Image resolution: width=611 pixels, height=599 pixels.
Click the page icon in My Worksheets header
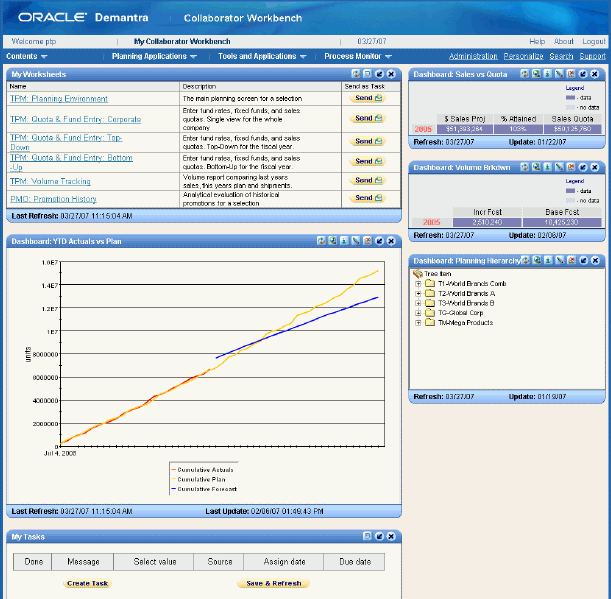(x=367, y=74)
